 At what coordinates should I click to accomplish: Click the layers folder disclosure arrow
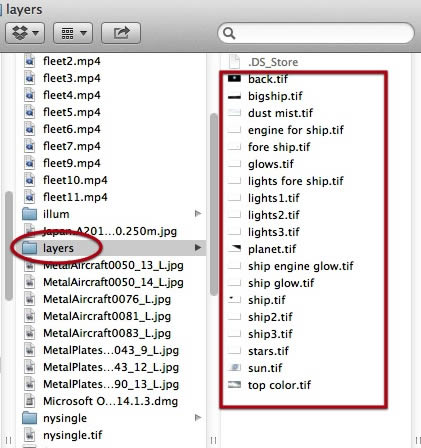pyautogui.click(x=198, y=247)
